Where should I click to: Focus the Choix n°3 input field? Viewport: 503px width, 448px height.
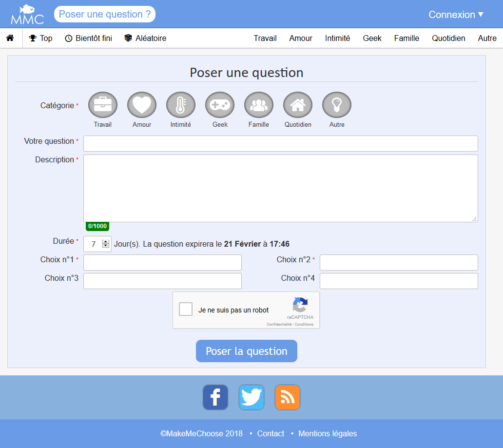coord(162,281)
